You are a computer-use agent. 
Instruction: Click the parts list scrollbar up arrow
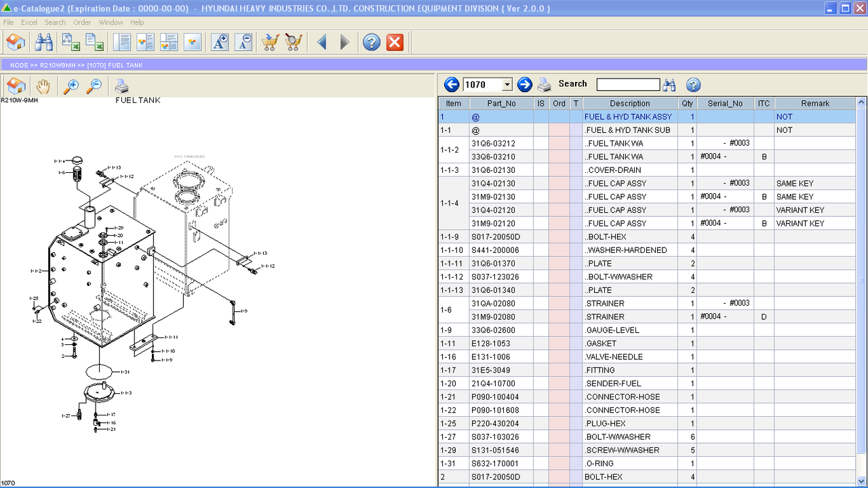(862, 103)
